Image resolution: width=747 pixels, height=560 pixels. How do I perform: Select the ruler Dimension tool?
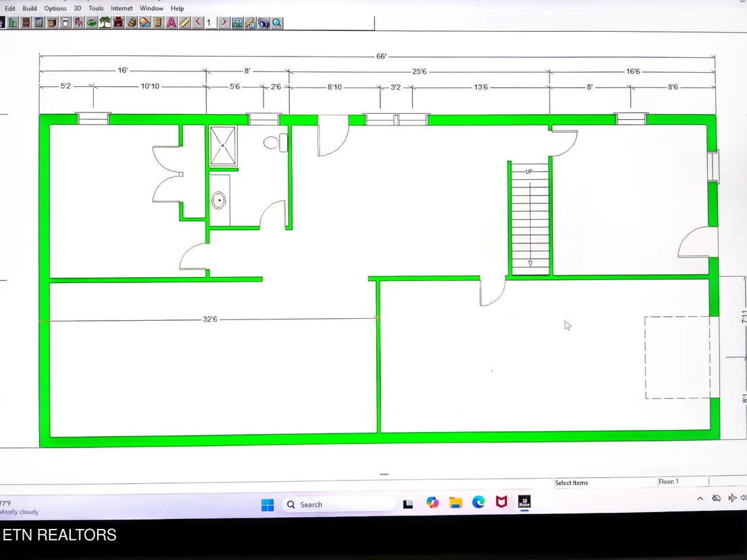[185, 22]
